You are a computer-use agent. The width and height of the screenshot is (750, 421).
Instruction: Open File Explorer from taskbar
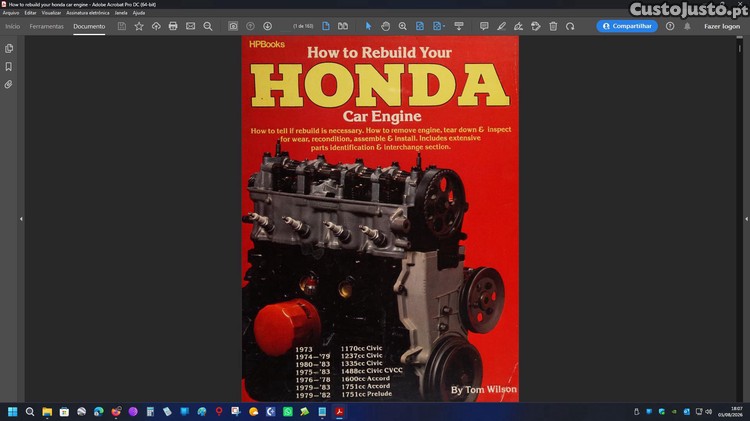click(47, 411)
